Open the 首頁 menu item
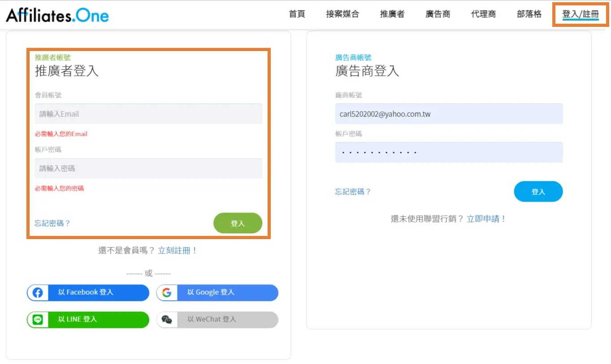 tap(297, 14)
